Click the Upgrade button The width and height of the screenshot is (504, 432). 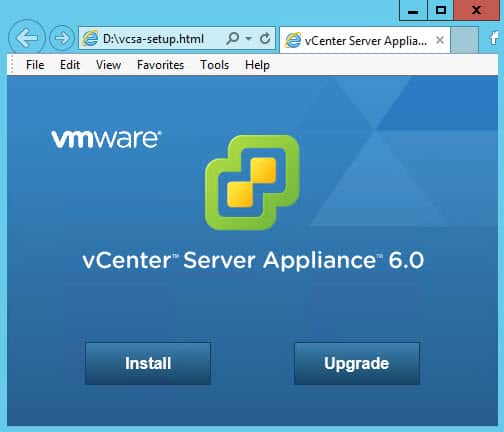(x=357, y=363)
